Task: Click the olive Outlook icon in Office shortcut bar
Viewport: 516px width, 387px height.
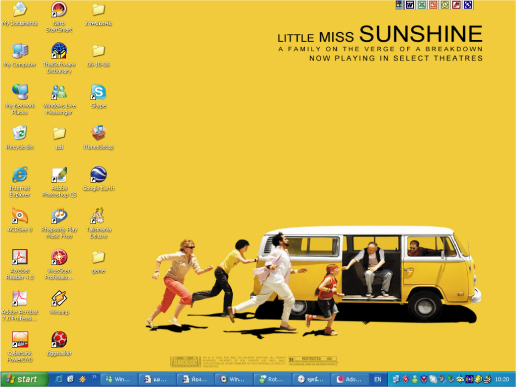Action: pos(445,5)
